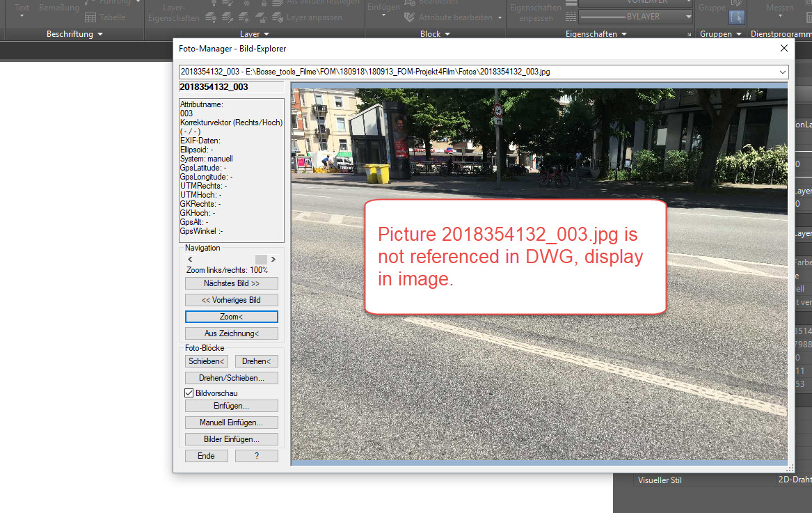Click the navigation zoom slider thumb

point(261,259)
